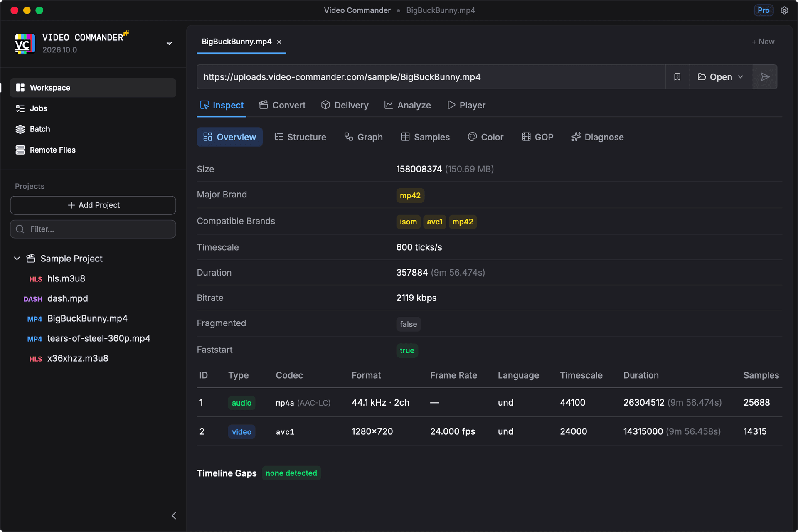
Task: Switch to the Delivery tab
Action: pos(345,106)
